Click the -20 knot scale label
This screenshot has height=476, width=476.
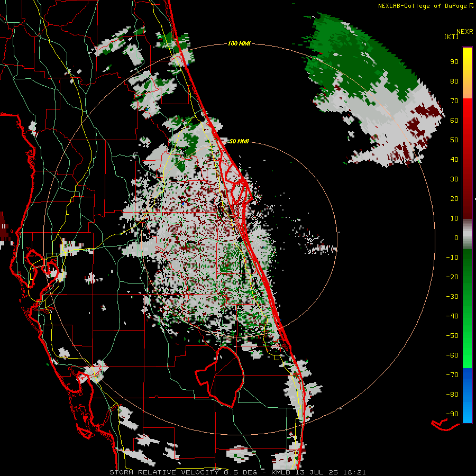(x=452, y=277)
